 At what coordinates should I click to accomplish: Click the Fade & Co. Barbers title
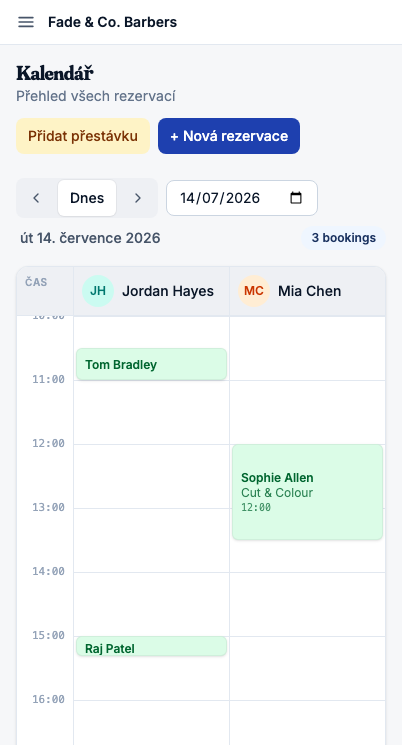tap(113, 22)
